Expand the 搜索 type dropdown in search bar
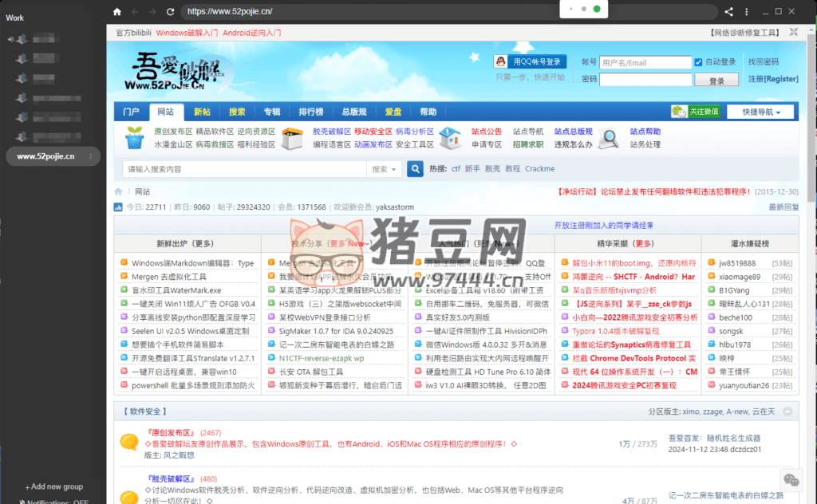The image size is (817, 504). pos(385,169)
